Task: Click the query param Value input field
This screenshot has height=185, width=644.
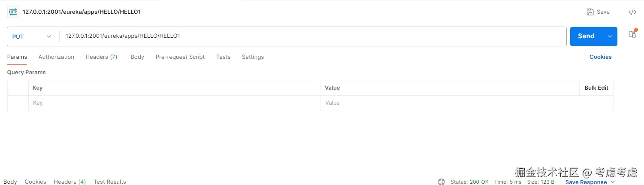Action: (x=446, y=103)
